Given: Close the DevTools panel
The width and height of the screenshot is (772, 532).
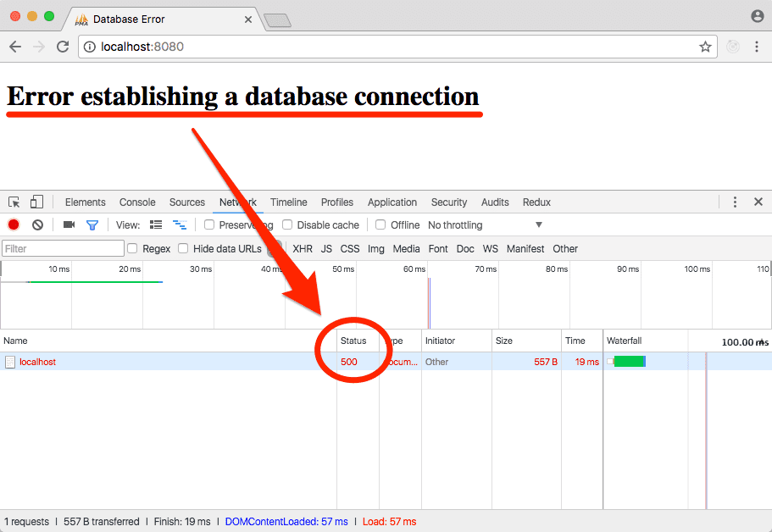Looking at the screenshot, I should 758,202.
